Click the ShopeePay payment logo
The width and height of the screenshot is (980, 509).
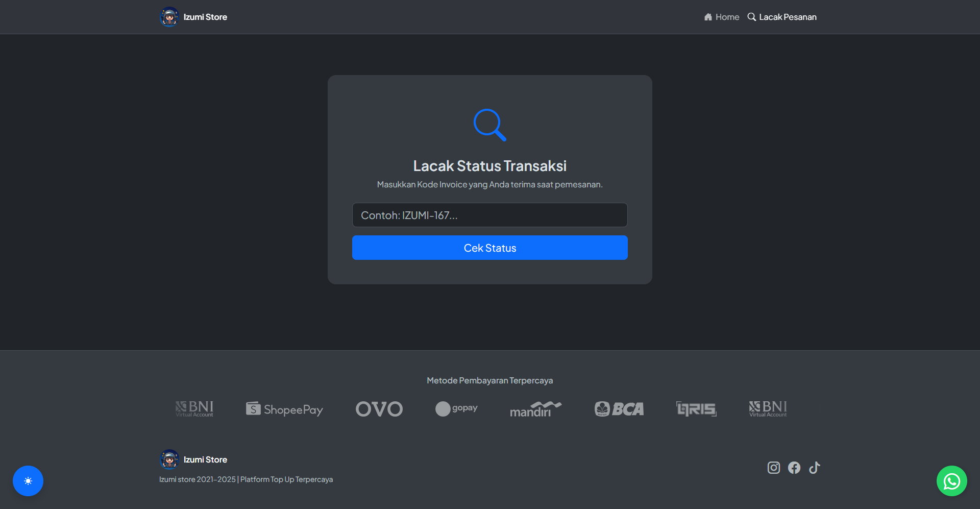pyautogui.click(x=284, y=409)
